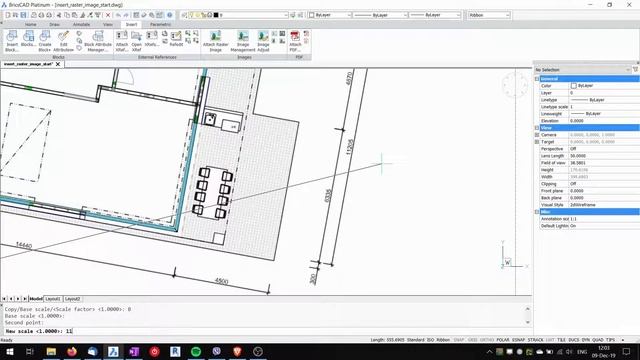The image size is (640, 360).
Task: Toggle STRACK in the status bar
Action: 536,340
